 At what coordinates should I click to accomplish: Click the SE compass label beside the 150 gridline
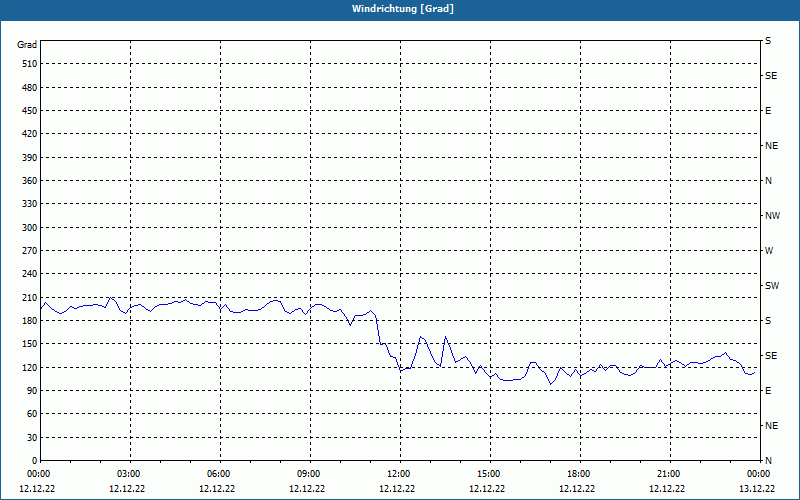click(771, 356)
